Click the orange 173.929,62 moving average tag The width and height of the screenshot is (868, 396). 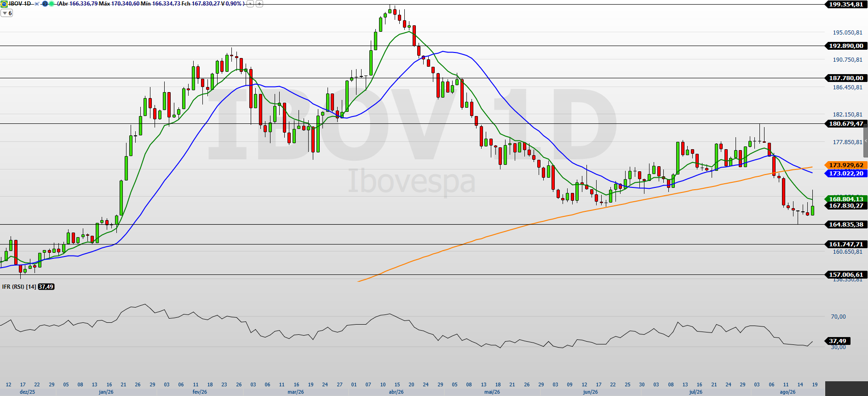pos(846,165)
